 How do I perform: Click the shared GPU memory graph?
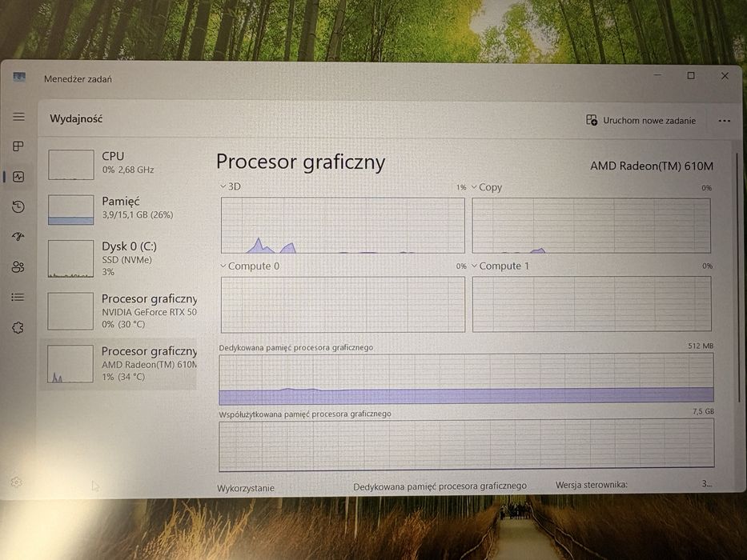467,446
